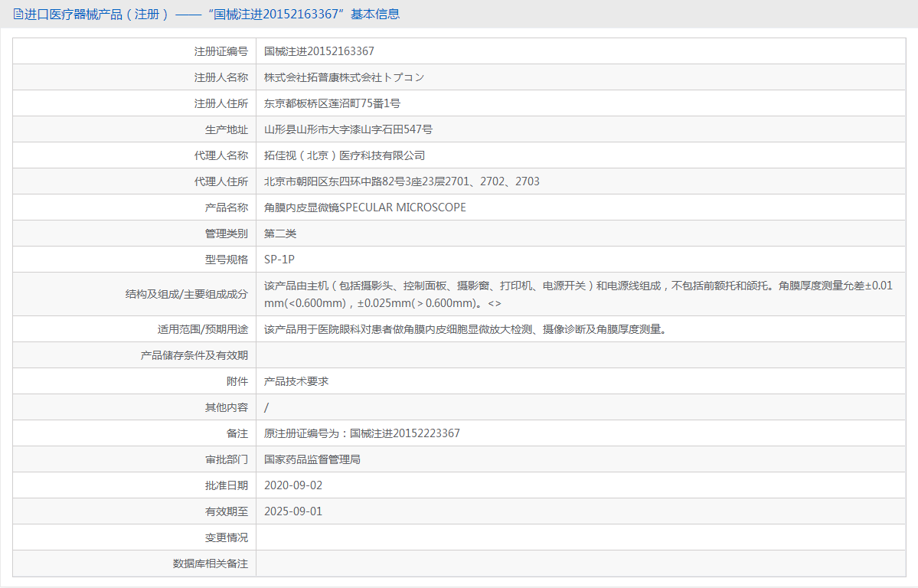Select approval date 2020-09-02

coord(293,485)
